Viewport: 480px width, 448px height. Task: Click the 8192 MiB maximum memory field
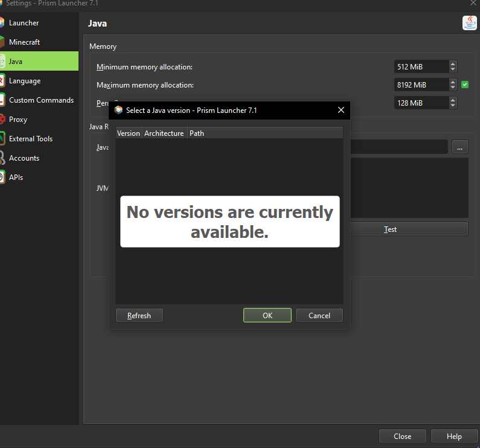[422, 85]
